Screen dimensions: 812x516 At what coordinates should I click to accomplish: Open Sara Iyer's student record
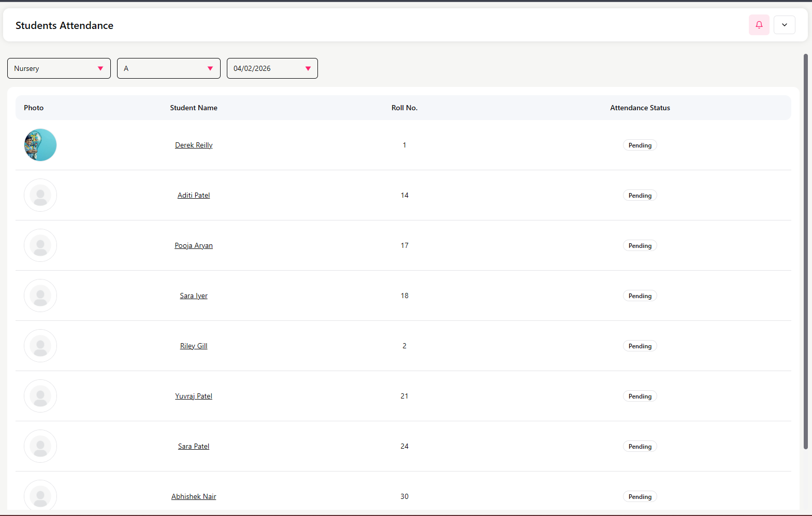(194, 296)
